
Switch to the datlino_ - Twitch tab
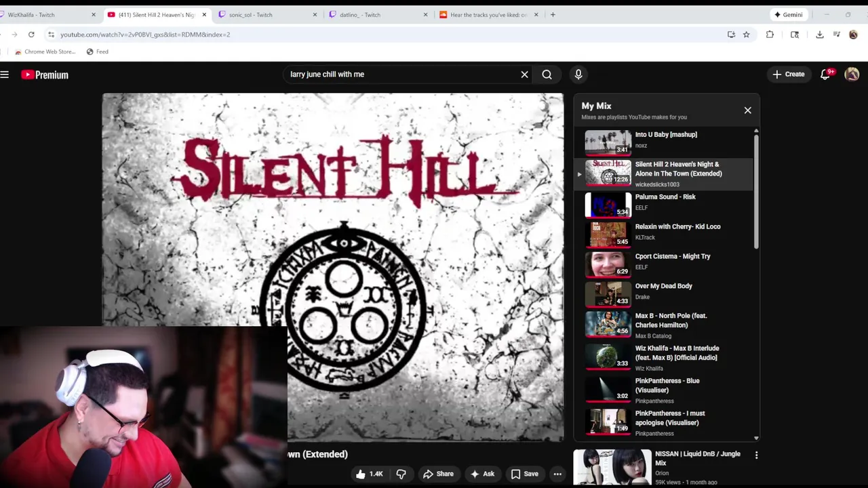coord(378,14)
